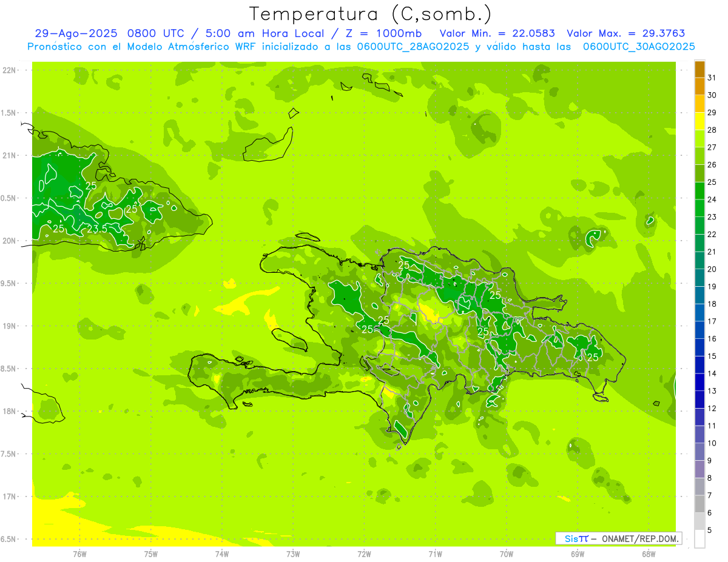Click the '68W' longitude label

coord(649,554)
